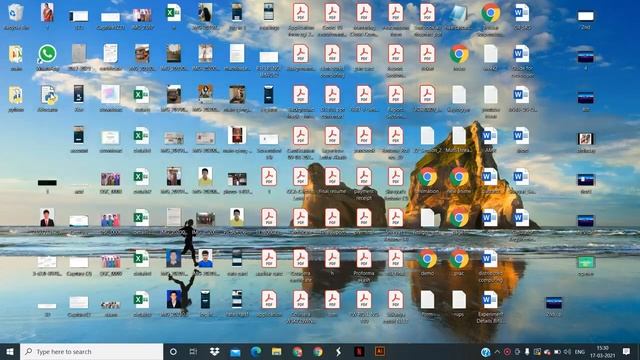Select the 'Supervisor Letter' PDF file
This screenshot has height=360, width=640.
[332, 136]
